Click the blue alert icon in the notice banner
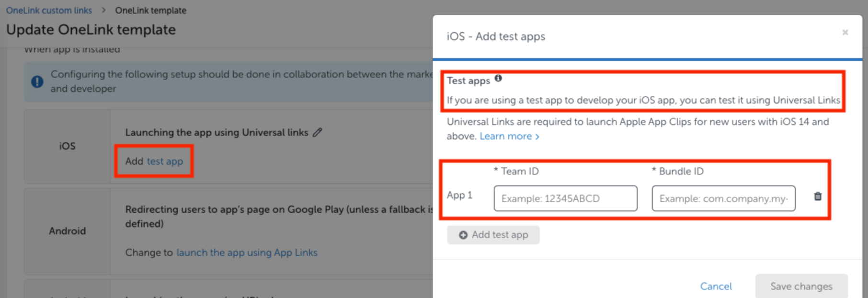The width and height of the screenshot is (868, 298). [37, 81]
